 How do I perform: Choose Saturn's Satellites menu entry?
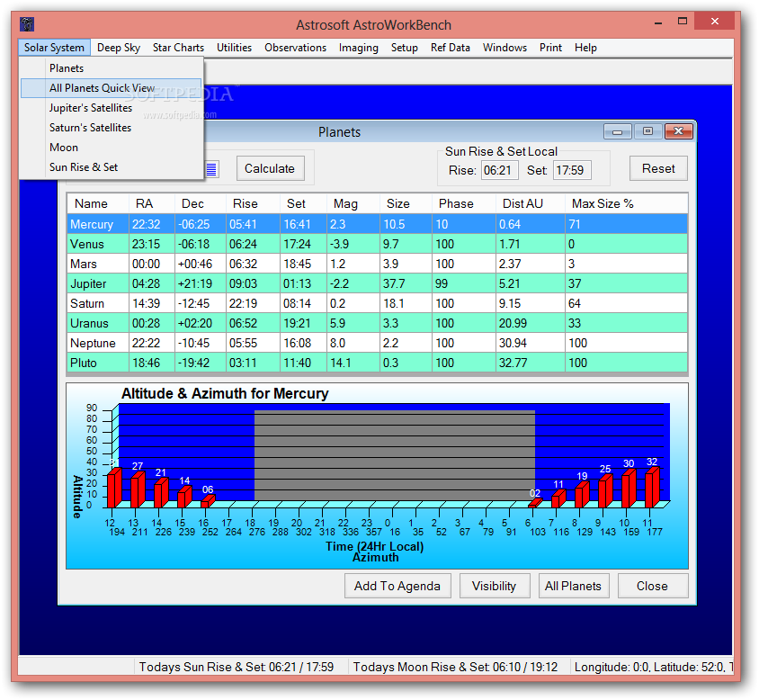pyautogui.click(x=112, y=128)
